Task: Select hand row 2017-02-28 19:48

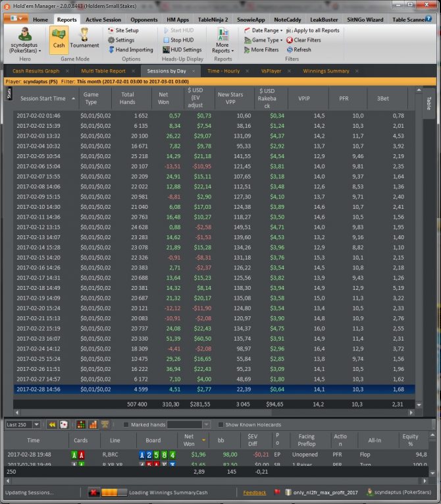Action: [217, 455]
